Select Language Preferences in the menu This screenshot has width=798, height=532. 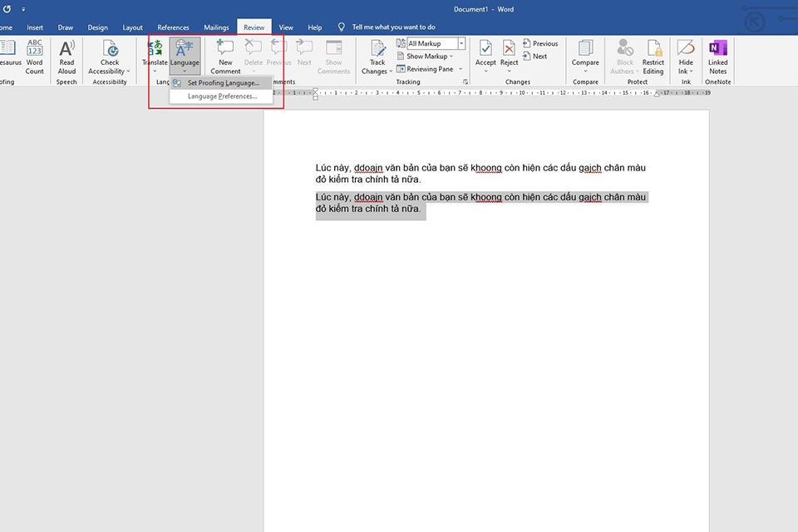[x=222, y=96]
